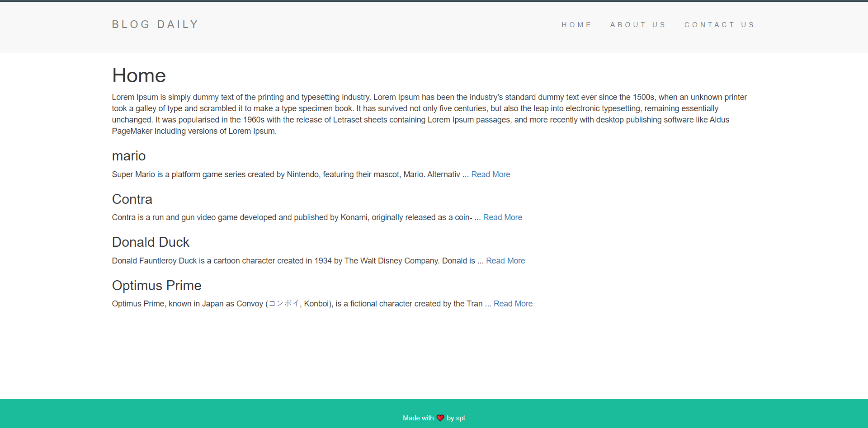Go to the ABOUT US page
This screenshot has width=868, height=428.
(637, 25)
